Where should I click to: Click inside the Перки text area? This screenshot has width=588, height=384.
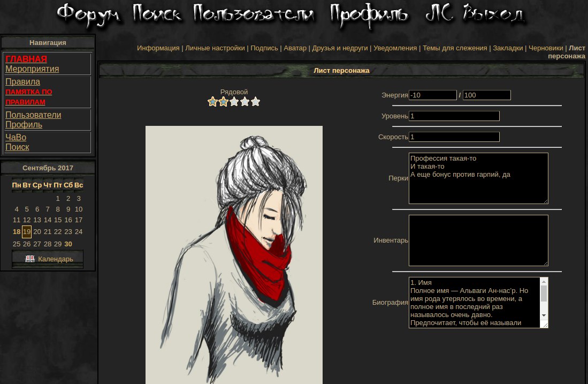[478, 178]
